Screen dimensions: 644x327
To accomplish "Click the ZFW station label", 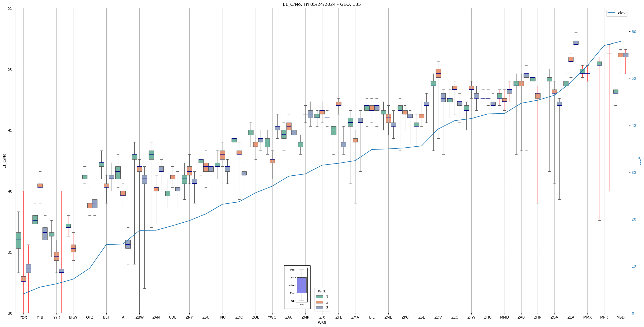I will click(x=471, y=317).
